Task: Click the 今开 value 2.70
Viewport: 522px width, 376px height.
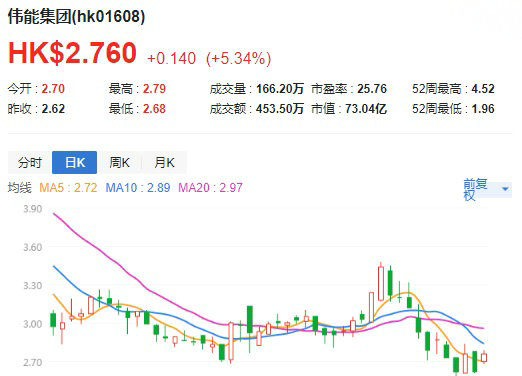Action: click(53, 89)
